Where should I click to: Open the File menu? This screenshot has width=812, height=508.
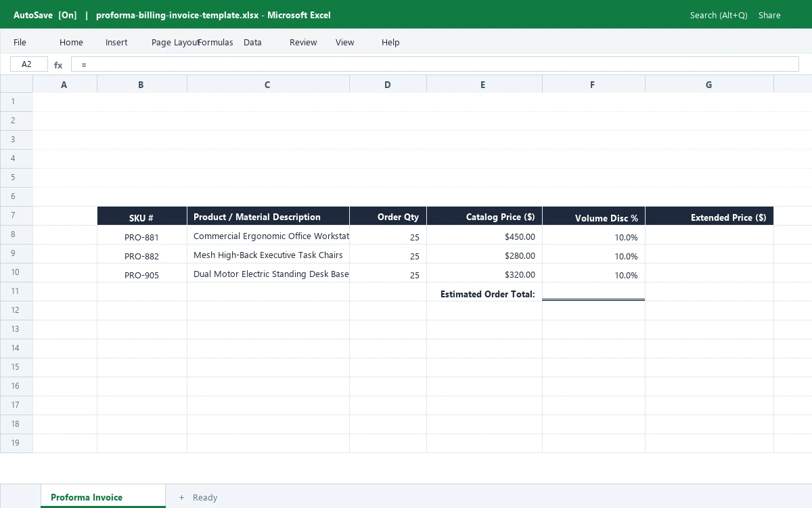(20, 42)
